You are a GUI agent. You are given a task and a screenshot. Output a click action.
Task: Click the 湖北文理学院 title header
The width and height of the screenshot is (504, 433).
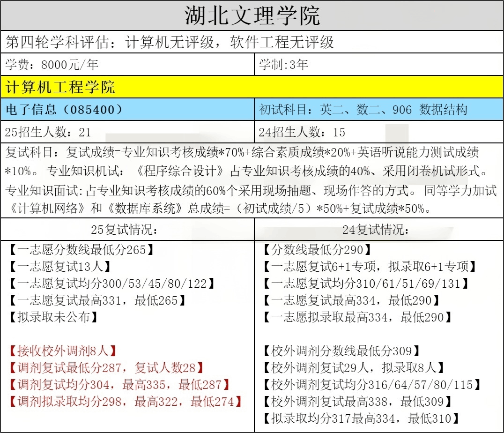pos(252,15)
